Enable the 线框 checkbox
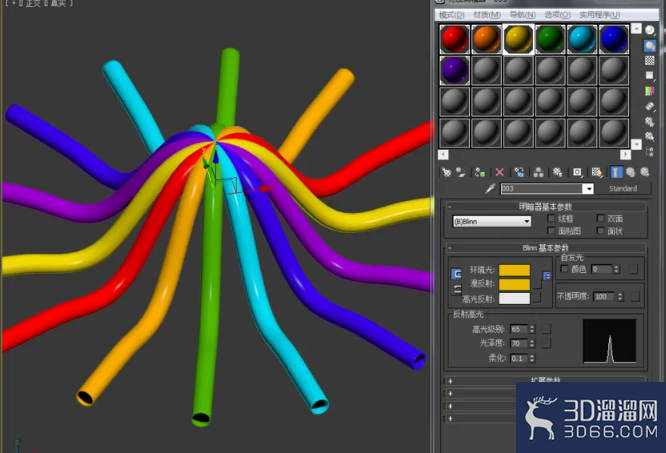This screenshot has width=666, height=453. [x=551, y=218]
